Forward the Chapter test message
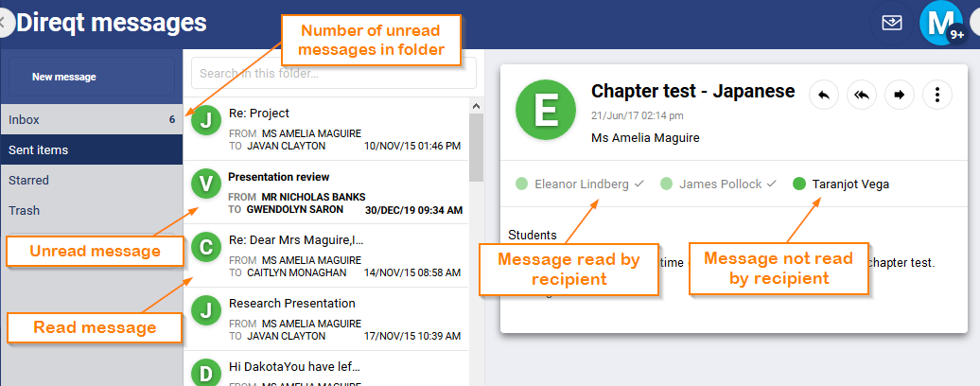Image resolution: width=980 pixels, height=386 pixels. pos(899,95)
